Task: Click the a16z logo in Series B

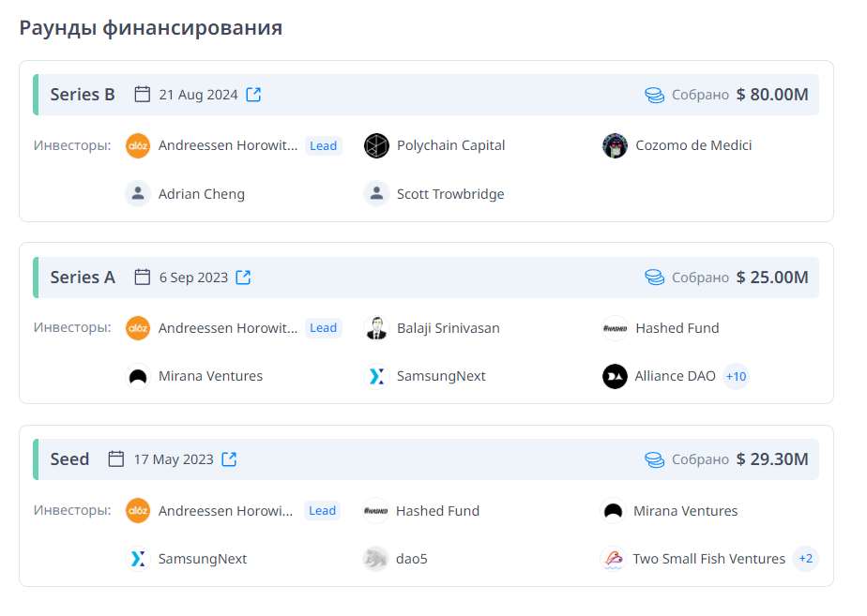Action: click(x=138, y=146)
